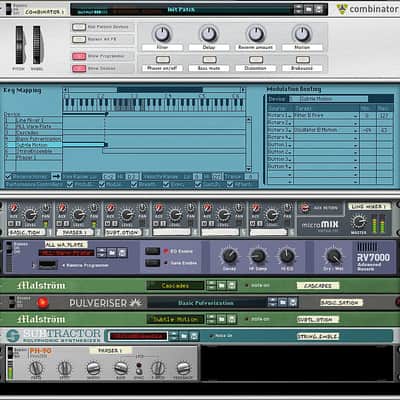This screenshot has width=400, height=400.
Task: Select Cascades device in Key Mapping list
Action: pos(33,133)
